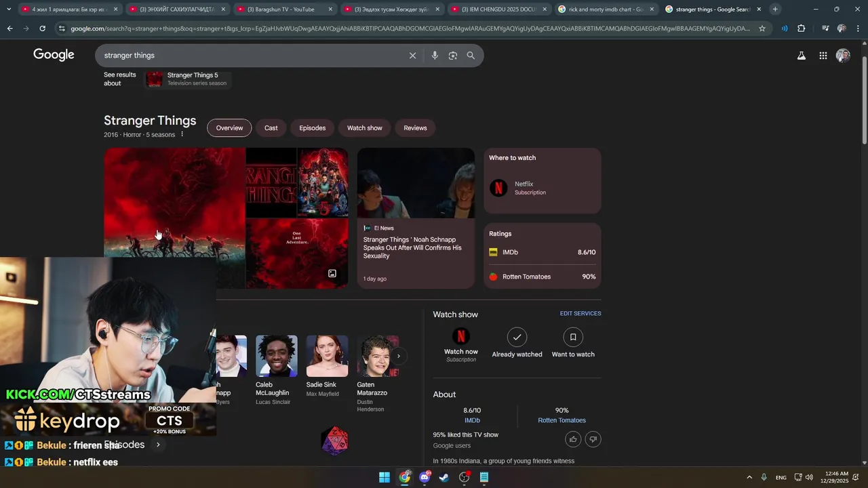Open Gaten Matarazzo cast card

click(378, 373)
